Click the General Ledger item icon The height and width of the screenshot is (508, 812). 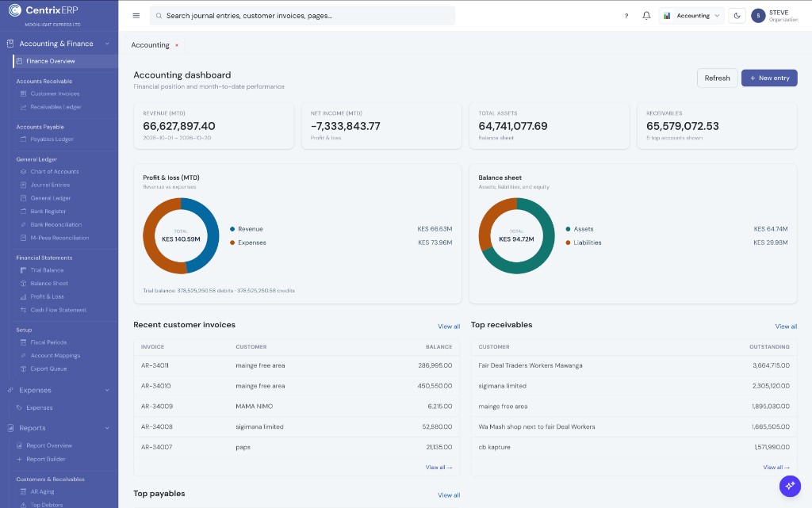(23, 198)
